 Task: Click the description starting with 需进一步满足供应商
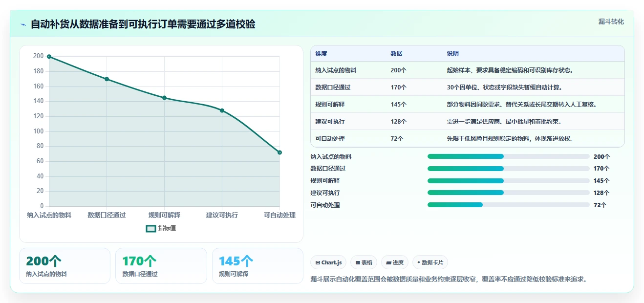point(504,122)
